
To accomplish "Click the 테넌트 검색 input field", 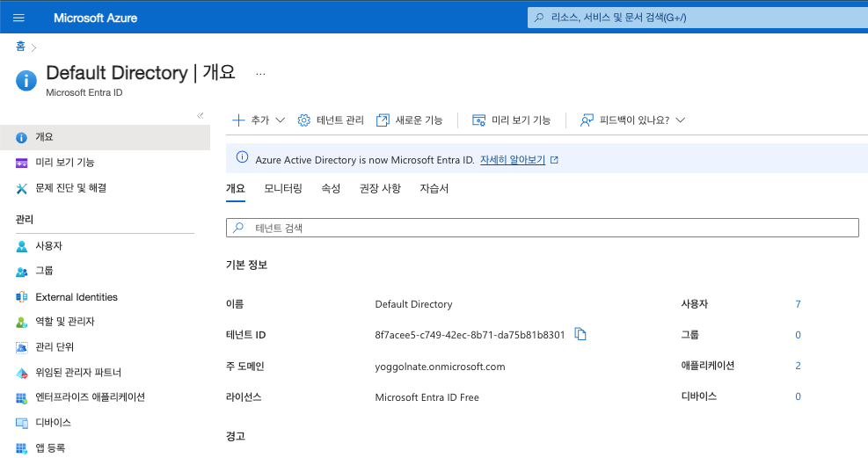I will [543, 228].
